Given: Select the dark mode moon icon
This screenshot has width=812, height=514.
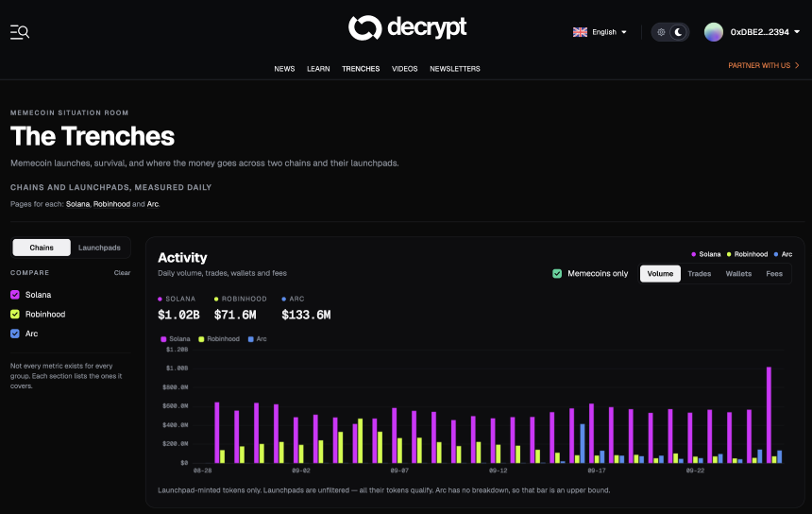Looking at the screenshot, I should pyautogui.click(x=678, y=32).
